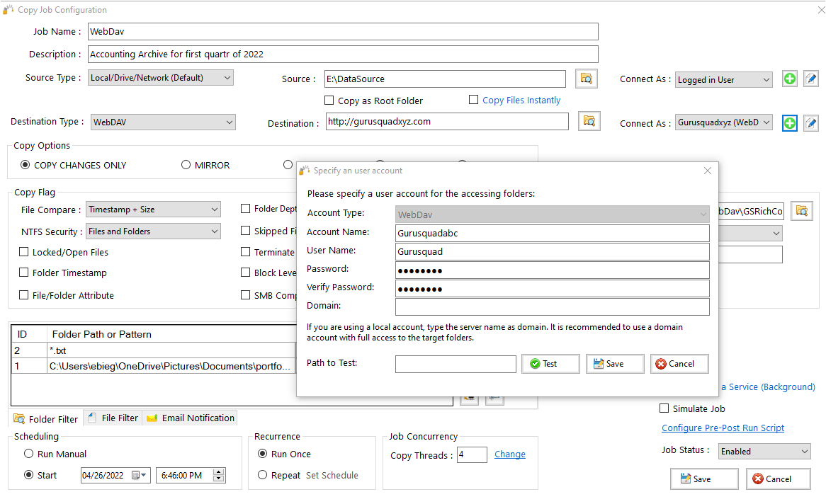
Task: Cancel the copy job configuration
Action: [x=778, y=479]
